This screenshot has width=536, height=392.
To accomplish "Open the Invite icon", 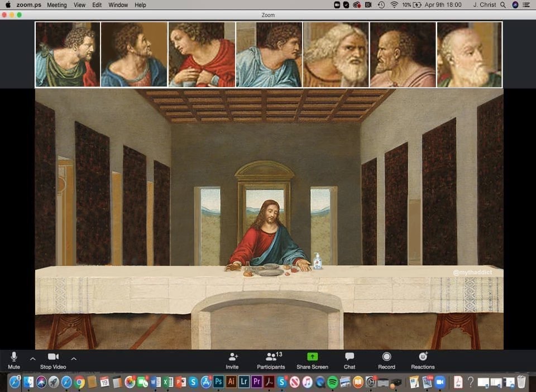I will (232, 360).
